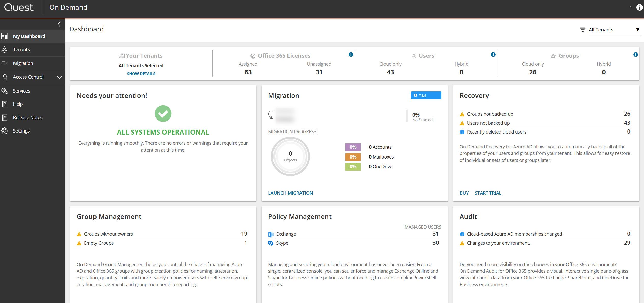Image resolution: width=644 pixels, height=303 pixels.
Task: Click the Quest logo
Action: coord(19,7)
